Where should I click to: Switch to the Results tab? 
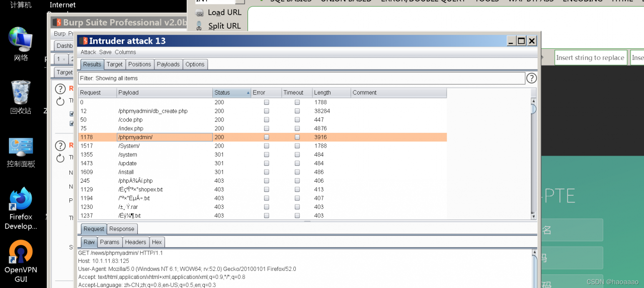point(92,64)
